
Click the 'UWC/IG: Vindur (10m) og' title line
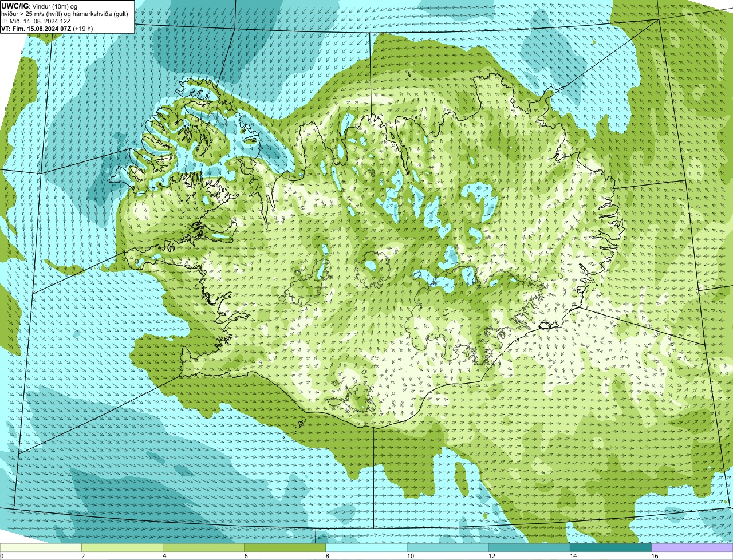pyautogui.click(x=40, y=6)
